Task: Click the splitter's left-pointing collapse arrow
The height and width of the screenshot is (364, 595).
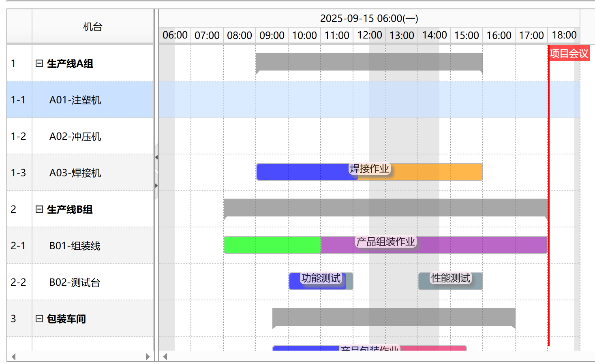Action: (x=156, y=157)
